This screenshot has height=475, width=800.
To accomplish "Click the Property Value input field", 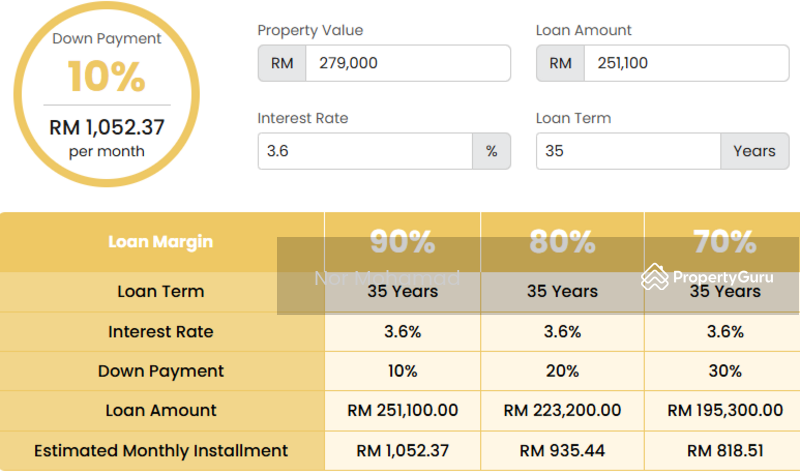I will [x=407, y=63].
